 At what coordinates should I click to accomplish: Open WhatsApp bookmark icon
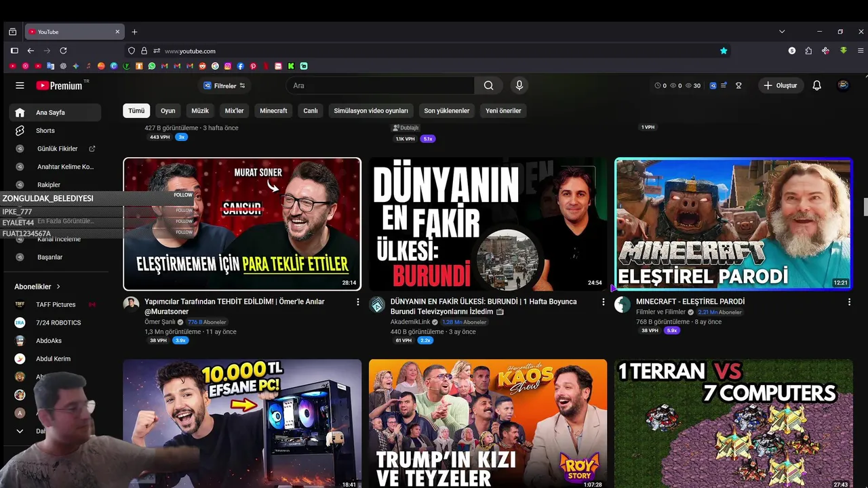tap(152, 66)
